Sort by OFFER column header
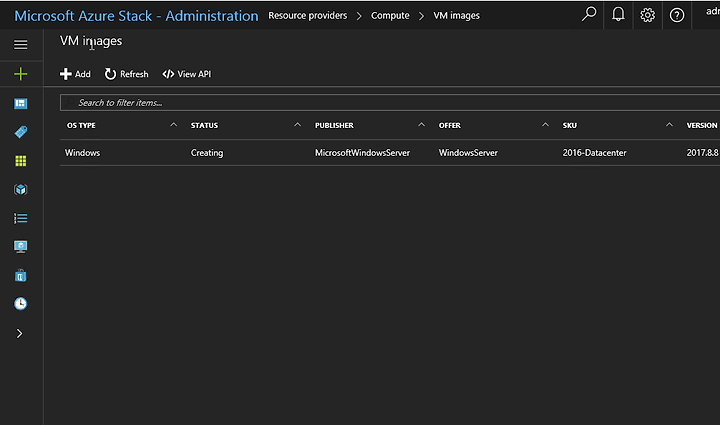The height and width of the screenshot is (425, 720). pos(450,125)
